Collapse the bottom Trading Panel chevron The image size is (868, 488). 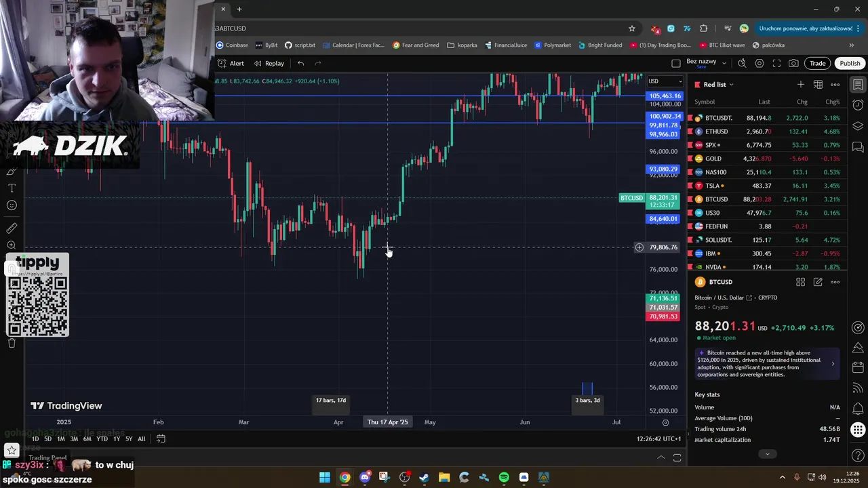coord(661,457)
